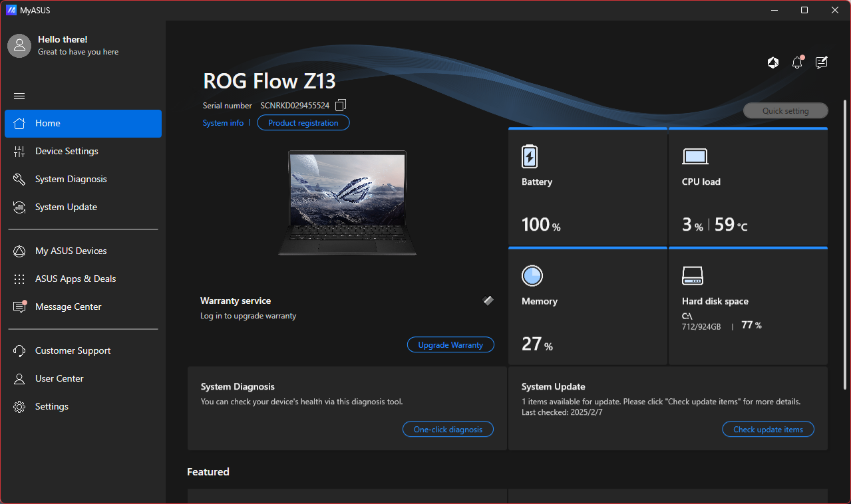Start the One-click diagnosis
851x504 pixels.
pos(448,430)
